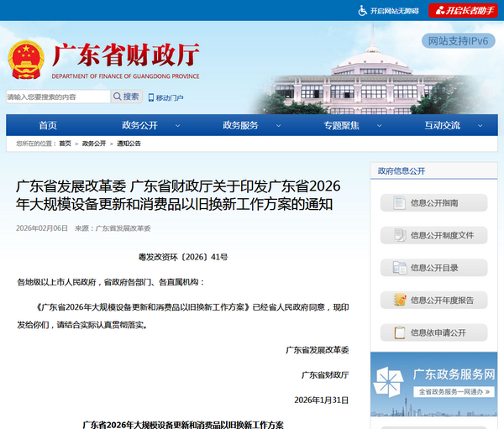This screenshot has height=429, width=504.
Task: Click the 移动门户 mobile phone icon
Action: 150,97
